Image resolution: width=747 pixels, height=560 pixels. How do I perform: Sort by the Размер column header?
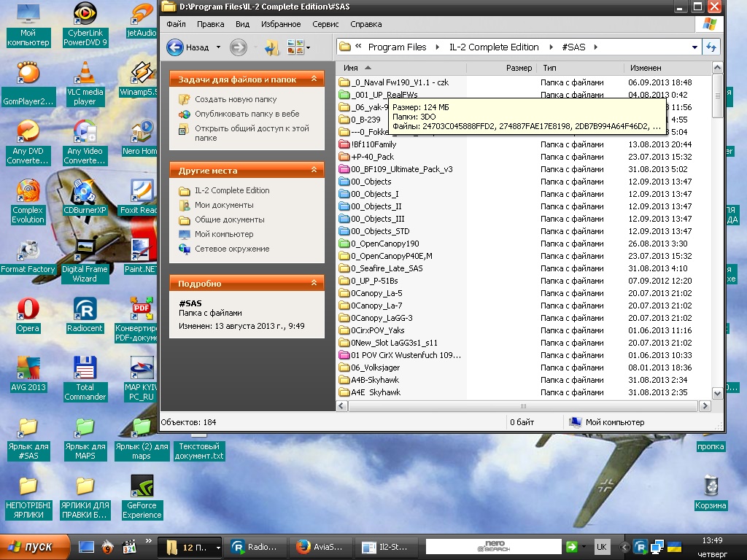coord(501,68)
